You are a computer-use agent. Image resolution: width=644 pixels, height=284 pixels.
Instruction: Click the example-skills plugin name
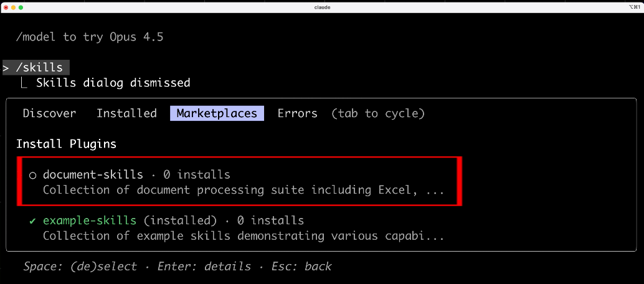(89, 220)
